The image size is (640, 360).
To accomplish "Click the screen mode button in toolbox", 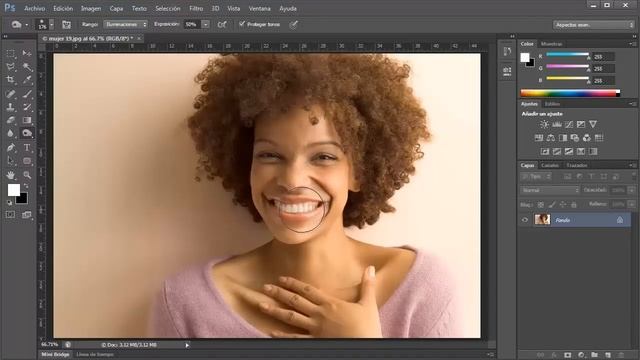I will coord(27,214).
